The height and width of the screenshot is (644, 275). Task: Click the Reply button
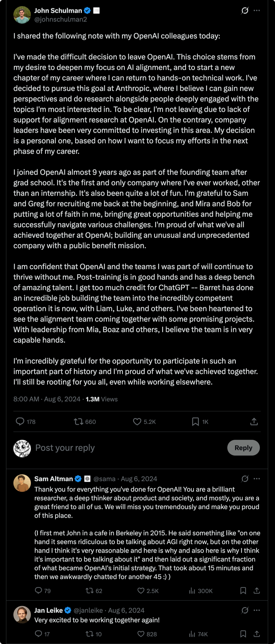[243, 448]
